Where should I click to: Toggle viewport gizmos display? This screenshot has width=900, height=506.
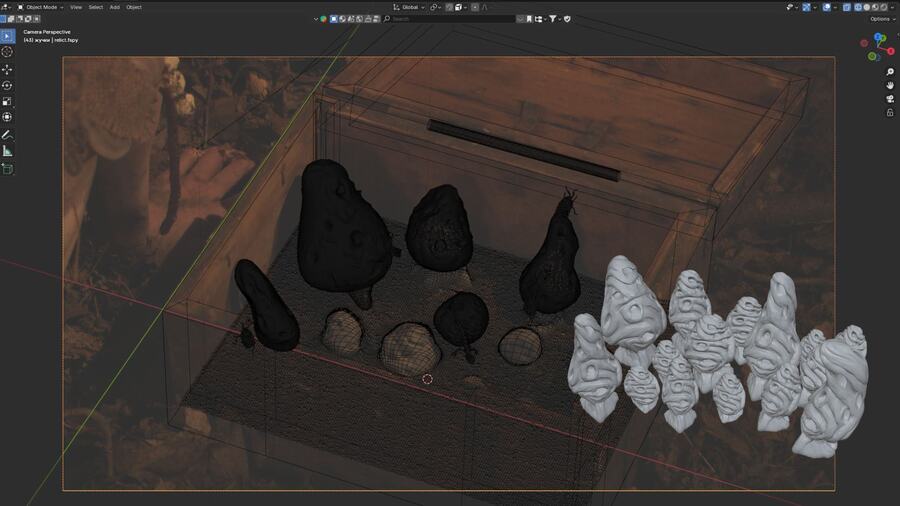pyautogui.click(x=806, y=7)
